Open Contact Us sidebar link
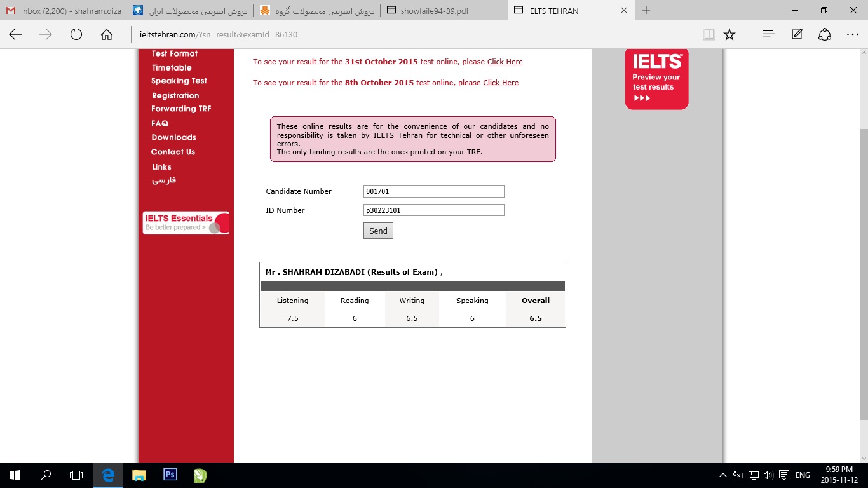Image resolution: width=868 pixels, height=488 pixels. tap(173, 152)
